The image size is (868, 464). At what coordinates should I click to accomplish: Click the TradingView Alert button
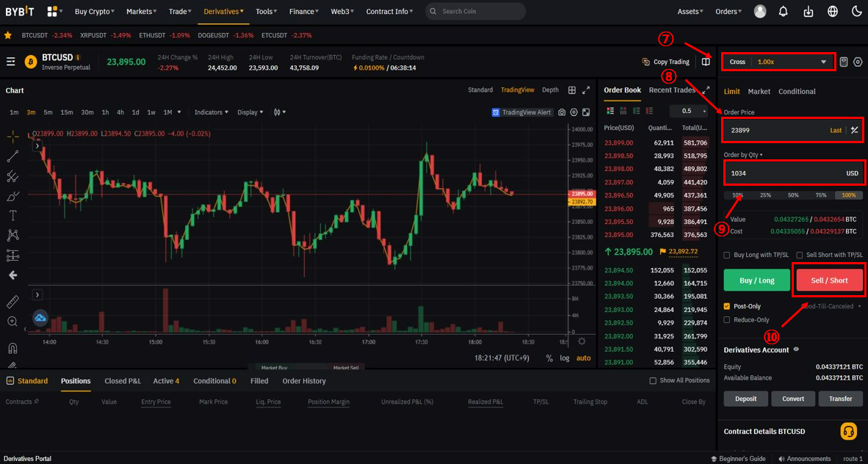[522, 112]
